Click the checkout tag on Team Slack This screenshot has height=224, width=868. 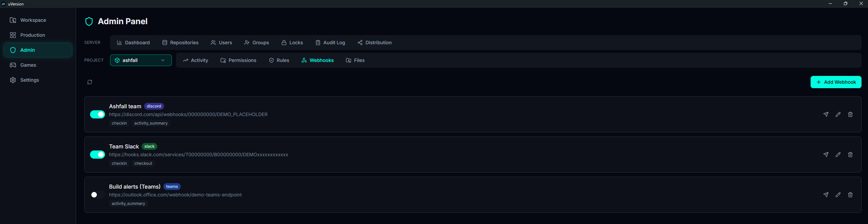point(143,163)
